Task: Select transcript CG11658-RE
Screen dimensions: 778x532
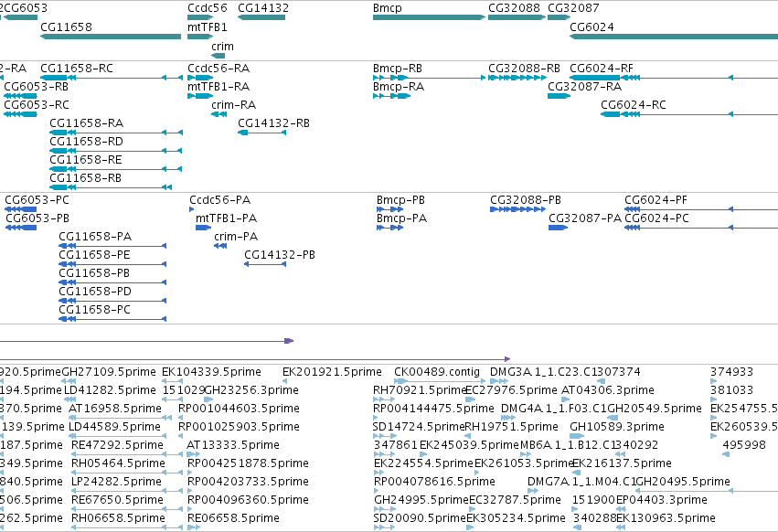Action: pos(86,160)
